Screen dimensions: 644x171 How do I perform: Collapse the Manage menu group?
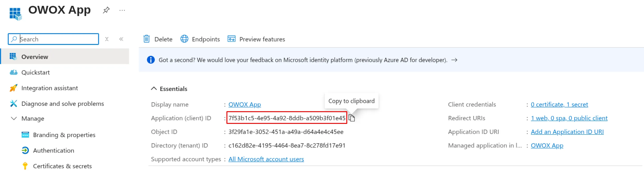[x=14, y=118]
